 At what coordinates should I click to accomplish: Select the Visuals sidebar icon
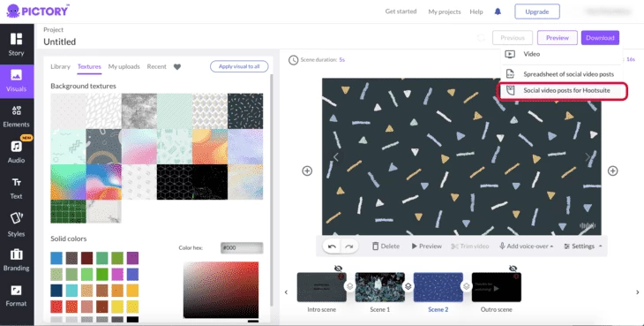click(x=17, y=81)
